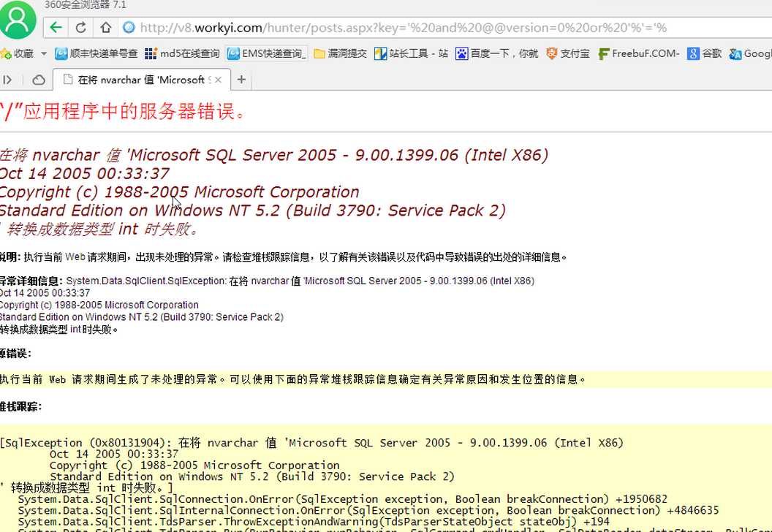Click the "源错误:" label
Image resolution: width=772 pixels, height=532 pixels.
tap(16, 354)
